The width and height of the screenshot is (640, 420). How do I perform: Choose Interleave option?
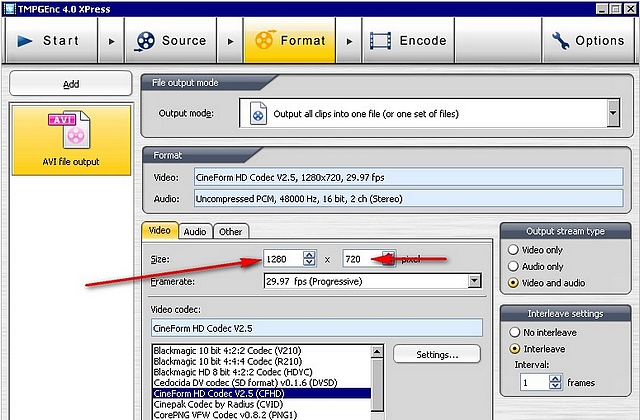coord(515,349)
